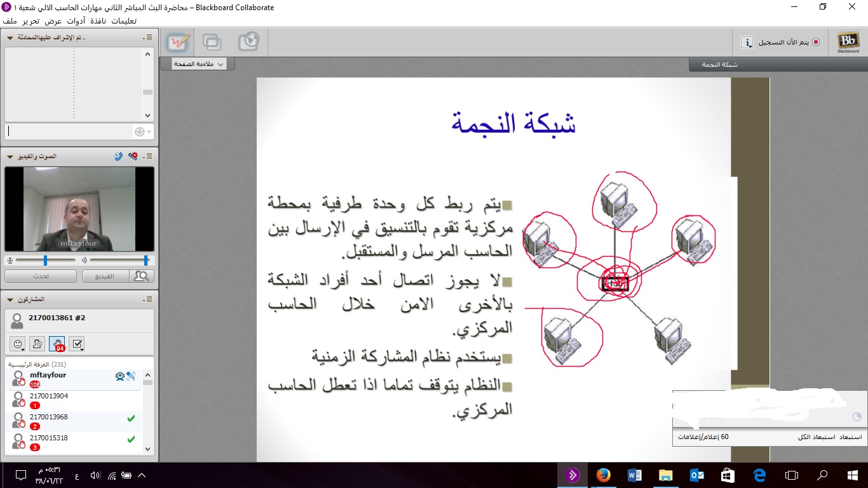
Task: Open the ملف File menu
Action: click(10, 21)
